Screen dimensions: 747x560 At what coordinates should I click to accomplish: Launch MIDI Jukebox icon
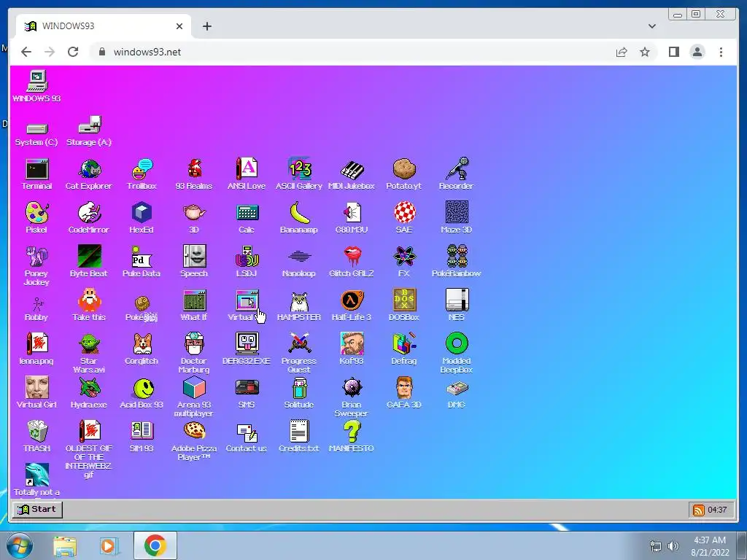pyautogui.click(x=352, y=170)
